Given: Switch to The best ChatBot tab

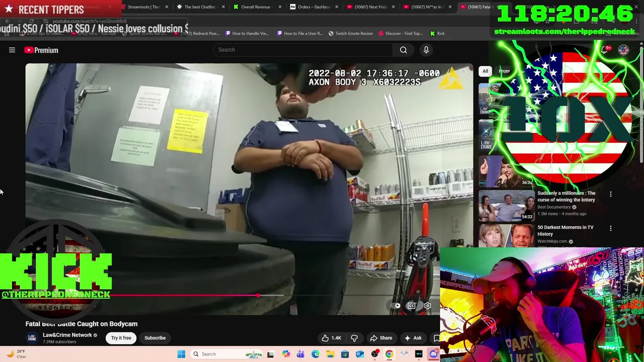Looking at the screenshot, I should [x=200, y=7].
